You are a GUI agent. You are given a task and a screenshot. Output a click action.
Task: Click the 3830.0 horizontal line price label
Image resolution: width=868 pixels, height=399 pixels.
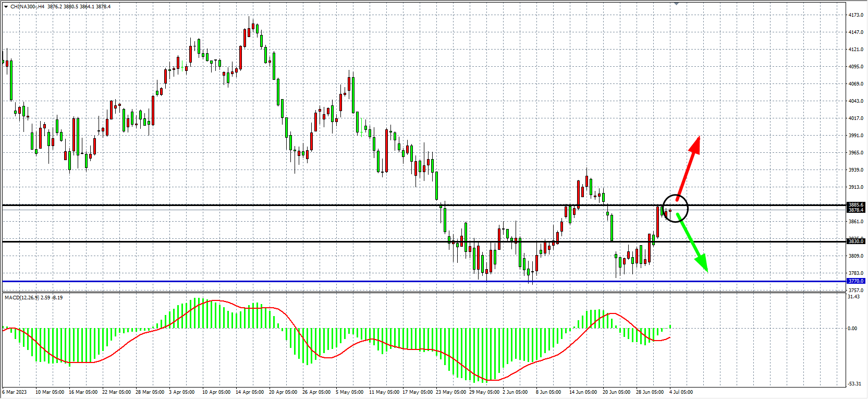tap(855, 241)
